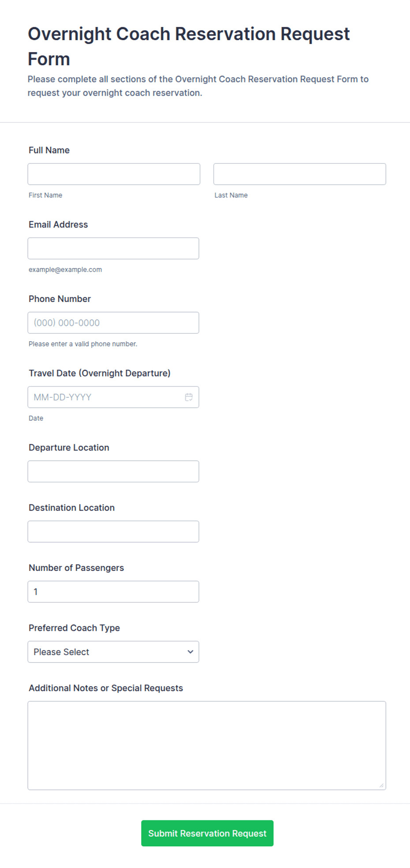Click the Email Address label
Screen dimensions: 410x868
58,224
